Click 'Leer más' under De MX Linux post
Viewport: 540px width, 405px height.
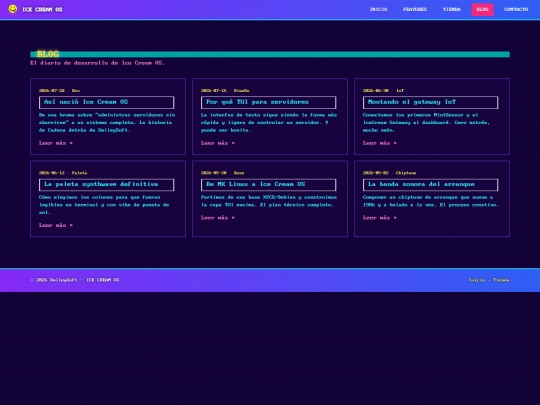218,218
